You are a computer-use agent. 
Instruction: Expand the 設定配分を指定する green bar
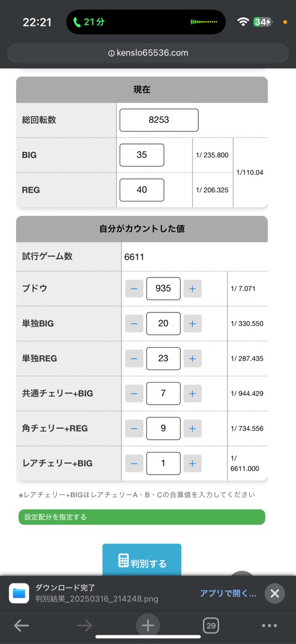[142, 517]
